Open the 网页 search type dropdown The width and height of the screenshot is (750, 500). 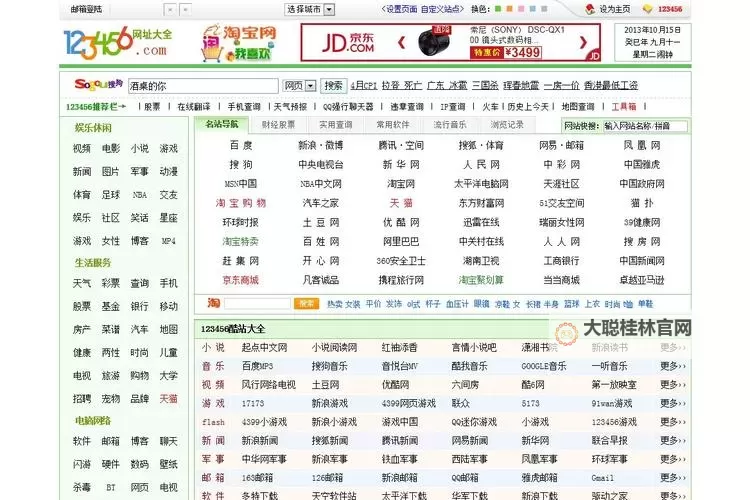pos(299,86)
